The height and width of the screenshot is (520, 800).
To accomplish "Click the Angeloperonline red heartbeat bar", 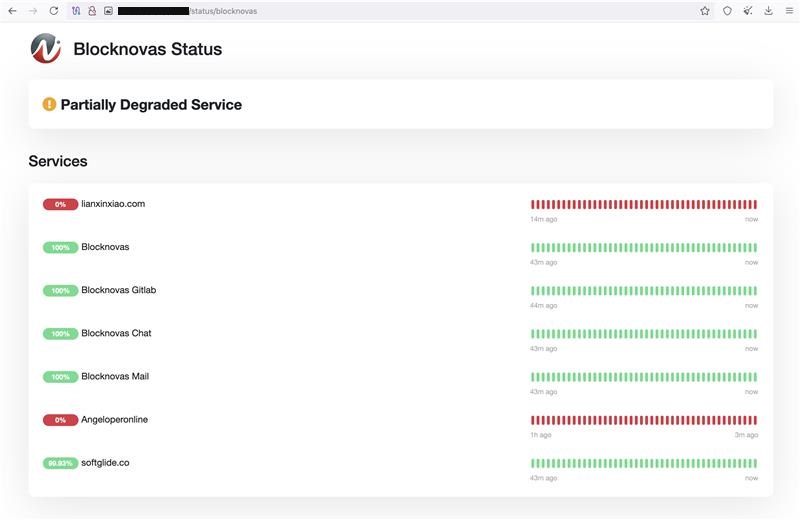I will point(644,420).
